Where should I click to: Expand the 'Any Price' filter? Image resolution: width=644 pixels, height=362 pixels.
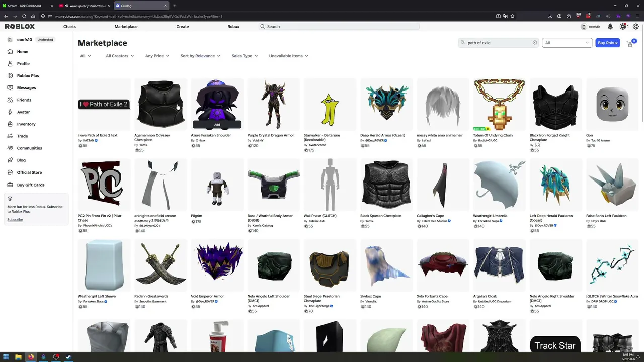coord(157,56)
